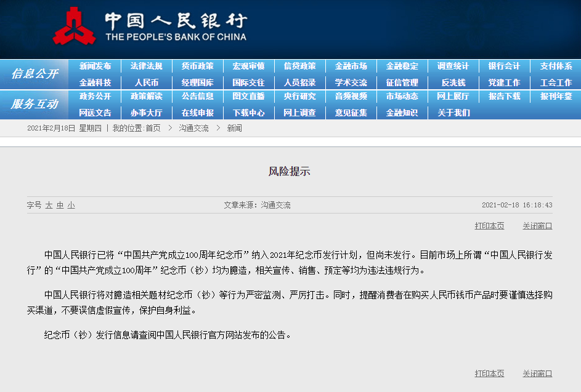Image resolution: width=581 pixels, height=392 pixels.
Task: Set font size to medium (中)
Action: (x=60, y=205)
